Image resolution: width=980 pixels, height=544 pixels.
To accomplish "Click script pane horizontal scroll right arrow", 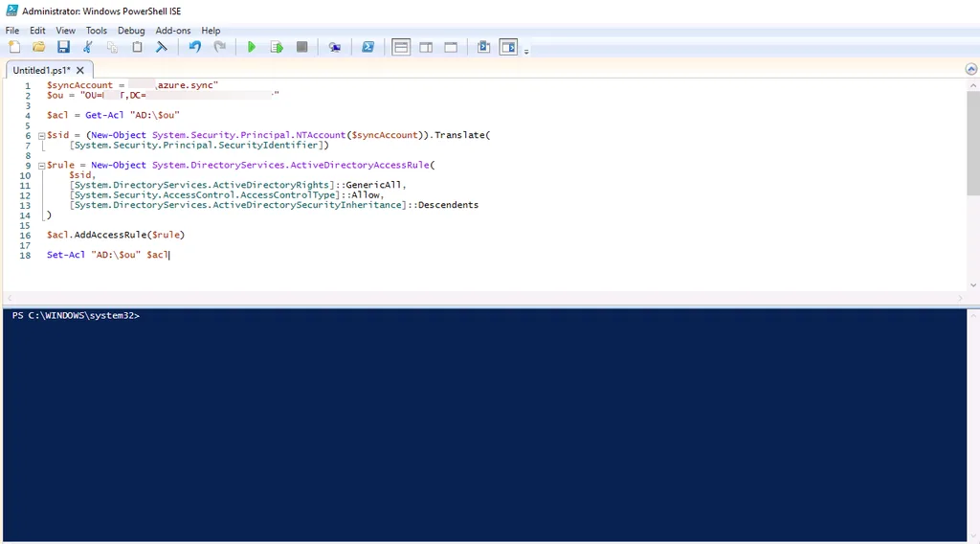I will click(x=961, y=298).
